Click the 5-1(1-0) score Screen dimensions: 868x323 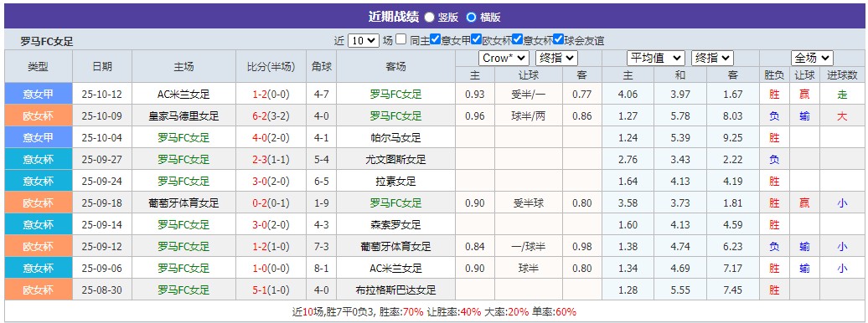pyautogui.click(x=271, y=290)
